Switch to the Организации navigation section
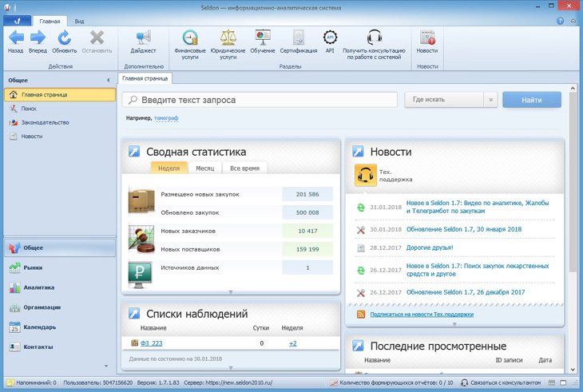583x392 pixels. [x=60, y=307]
